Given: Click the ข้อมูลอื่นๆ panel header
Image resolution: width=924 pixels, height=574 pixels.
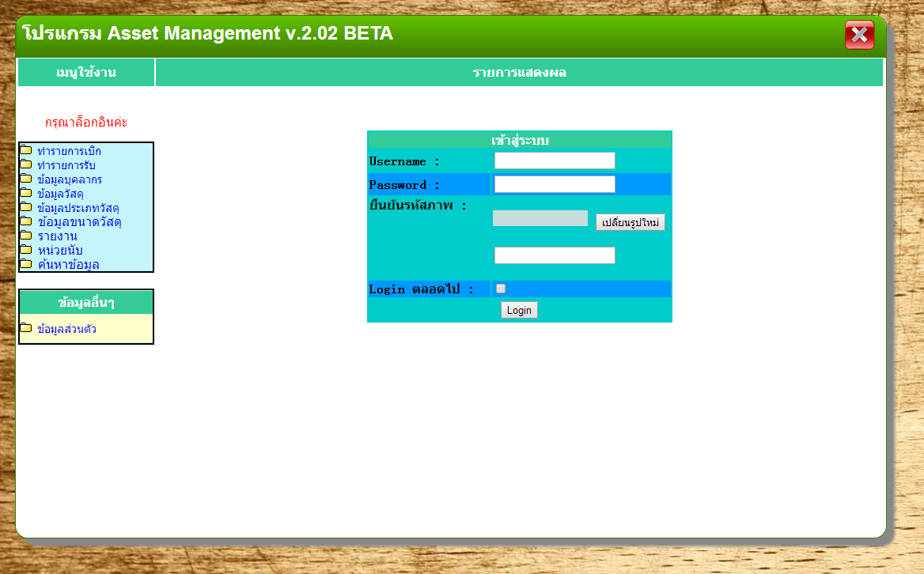Looking at the screenshot, I should tap(86, 302).
